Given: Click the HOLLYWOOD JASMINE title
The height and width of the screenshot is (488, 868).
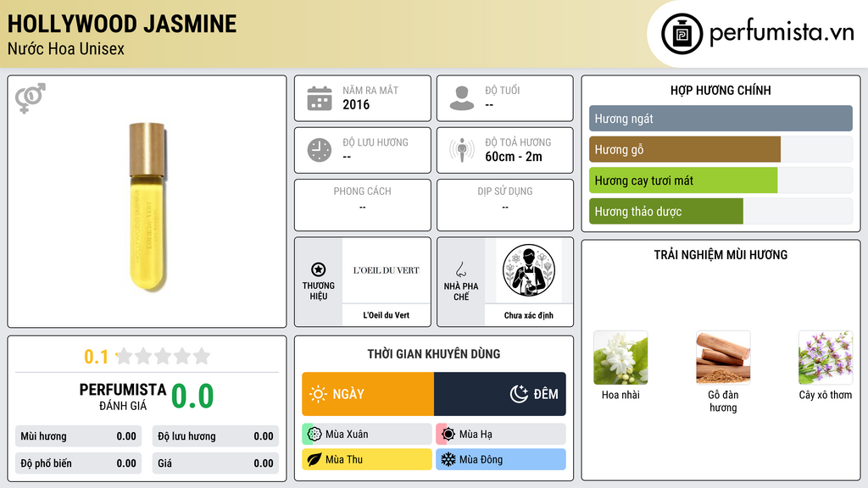Looking at the screenshot, I should point(122,24).
